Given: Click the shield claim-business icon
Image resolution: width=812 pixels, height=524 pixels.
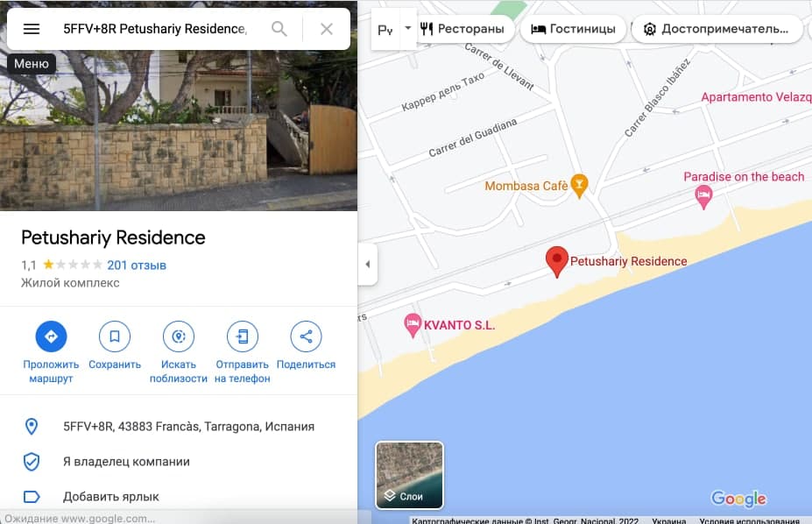Looking at the screenshot, I should point(32,462).
